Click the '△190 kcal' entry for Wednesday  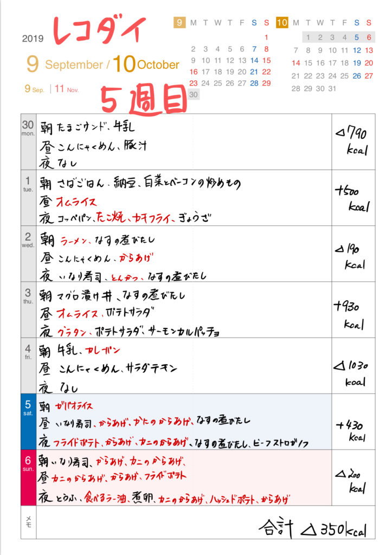pos(350,256)
